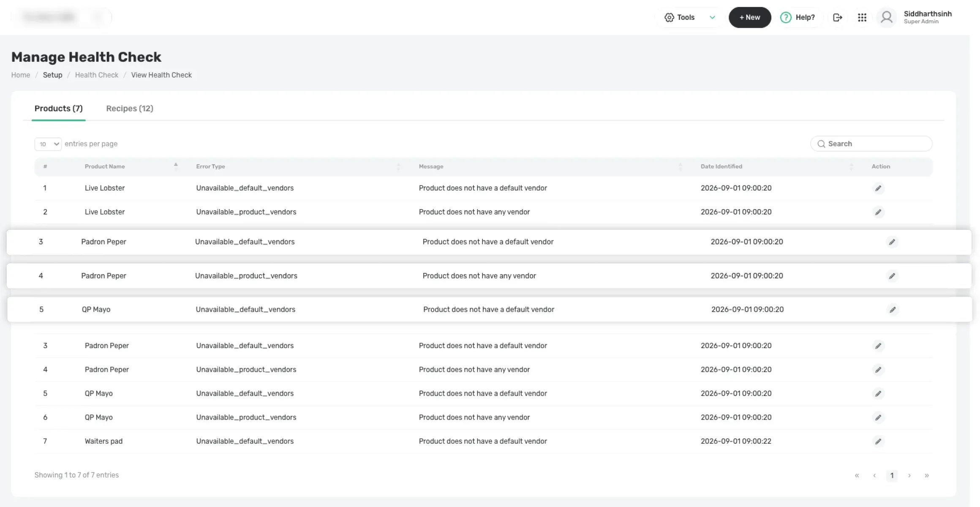980x507 pixels.
Task: Click the + New button
Action: pos(750,17)
